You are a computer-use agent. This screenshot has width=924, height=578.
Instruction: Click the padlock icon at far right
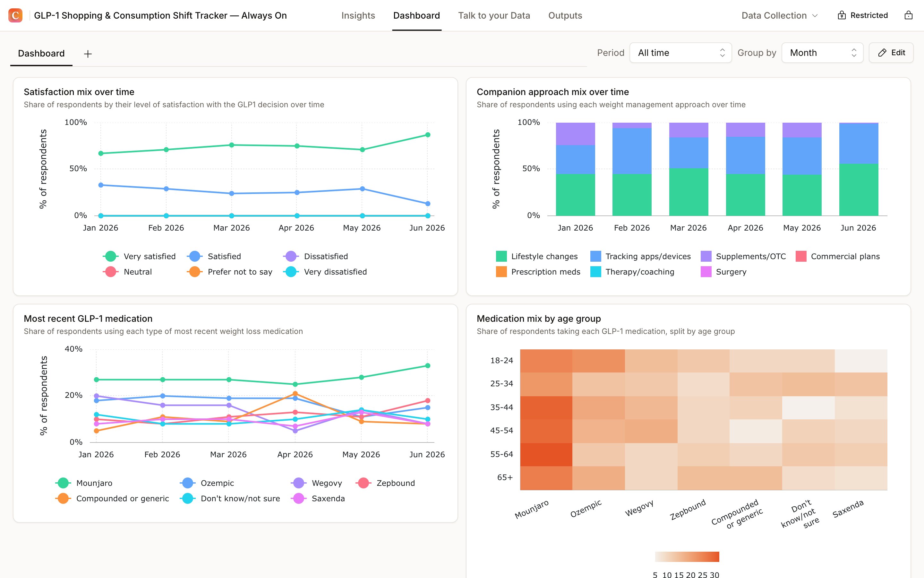(908, 15)
